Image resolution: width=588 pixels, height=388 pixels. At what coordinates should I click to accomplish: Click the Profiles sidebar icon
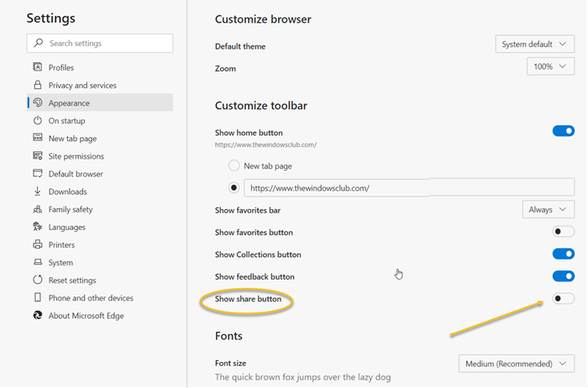[x=38, y=67]
